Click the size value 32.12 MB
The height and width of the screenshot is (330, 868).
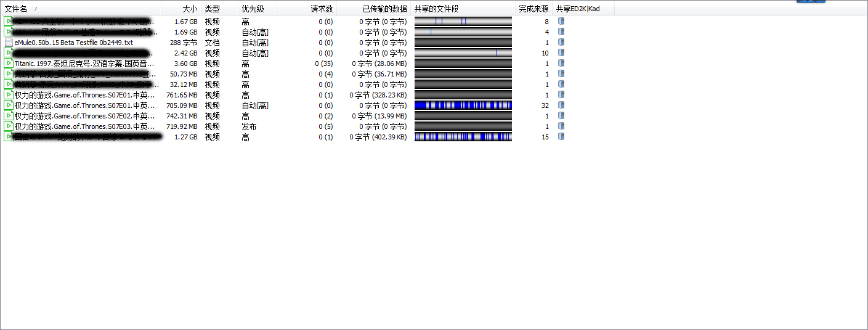click(184, 85)
